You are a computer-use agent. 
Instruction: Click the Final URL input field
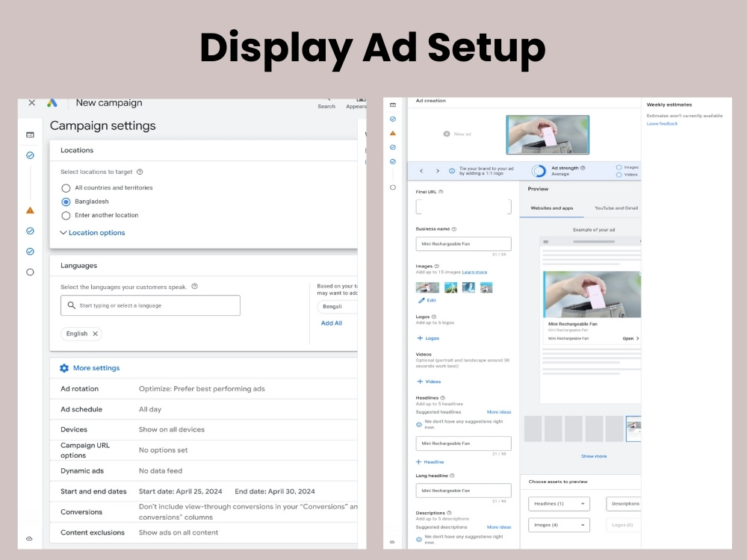[x=464, y=207]
